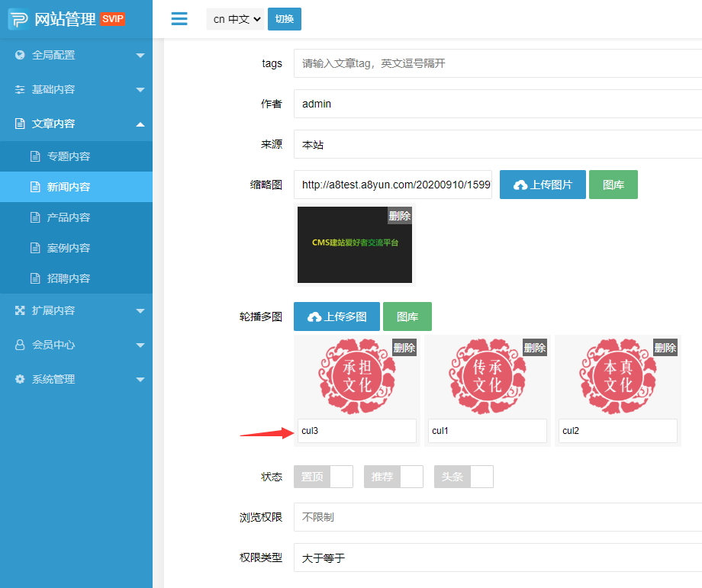The width and height of the screenshot is (702, 588).
Task: Open the cn 中文 language dropdown
Action: [x=235, y=19]
